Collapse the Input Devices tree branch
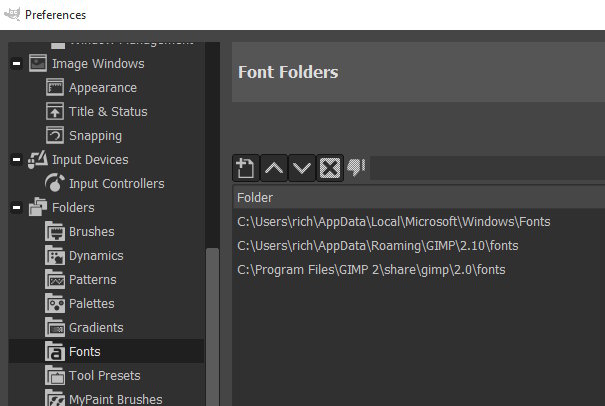This screenshot has width=605, height=406. point(17,159)
